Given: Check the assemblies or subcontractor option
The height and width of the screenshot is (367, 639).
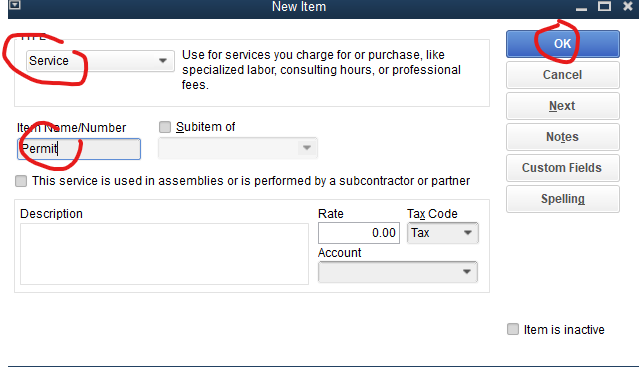Looking at the screenshot, I should [x=21, y=181].
